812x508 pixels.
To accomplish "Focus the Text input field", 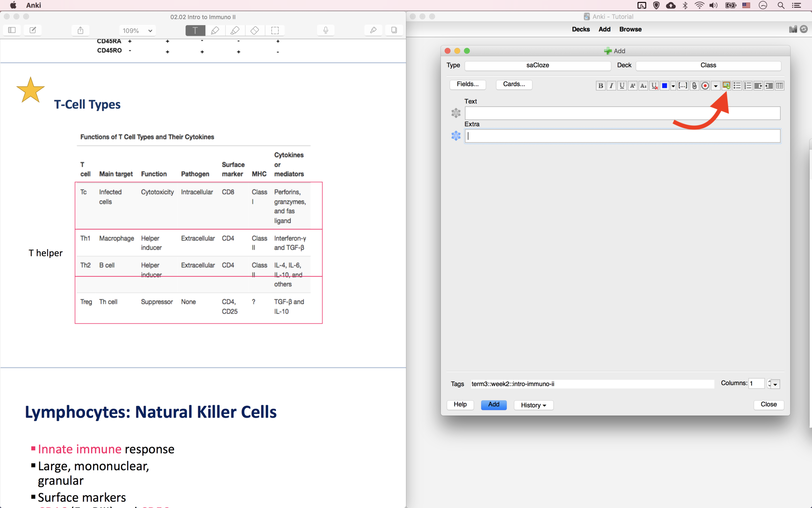I will pos(622,113).
